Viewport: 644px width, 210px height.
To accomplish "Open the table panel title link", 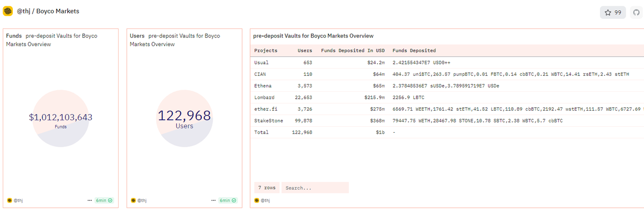I will pos(313,35).
